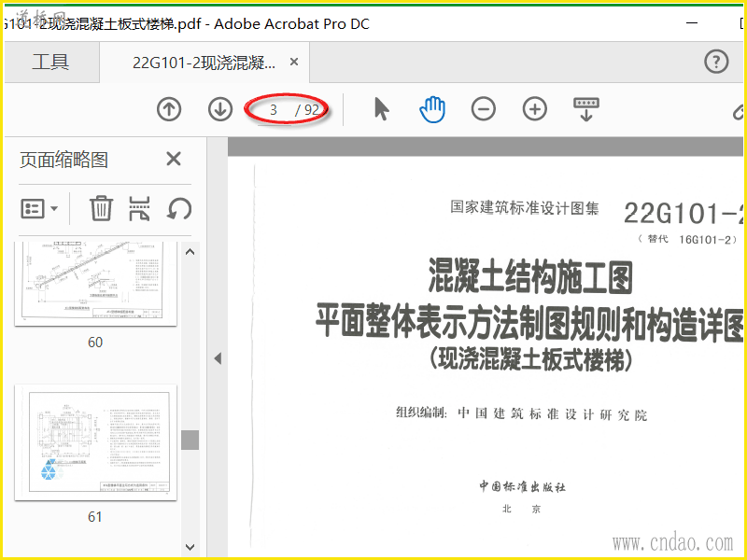Click the current page number field

point(273,110)
